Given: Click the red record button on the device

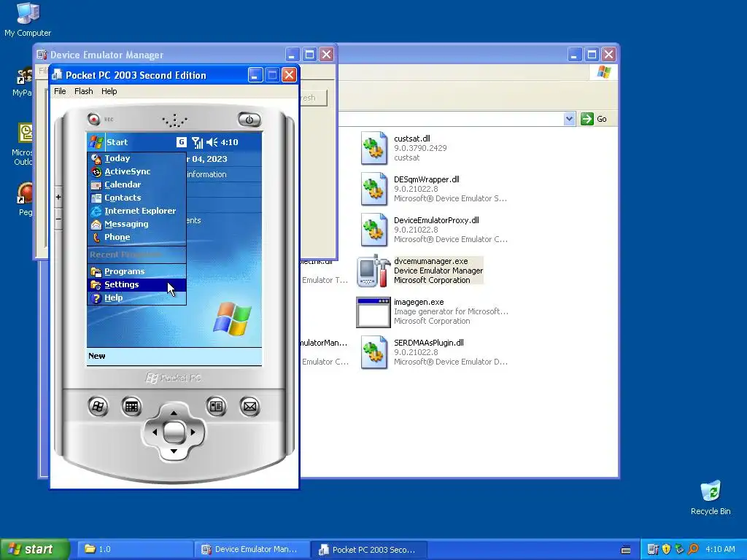Looking at the screenshot, I should tap(94, 119).
